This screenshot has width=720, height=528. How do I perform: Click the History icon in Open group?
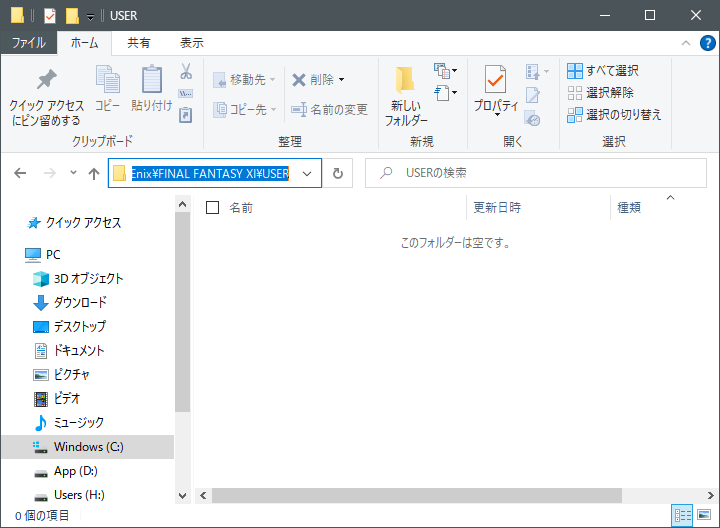point(533,119)
